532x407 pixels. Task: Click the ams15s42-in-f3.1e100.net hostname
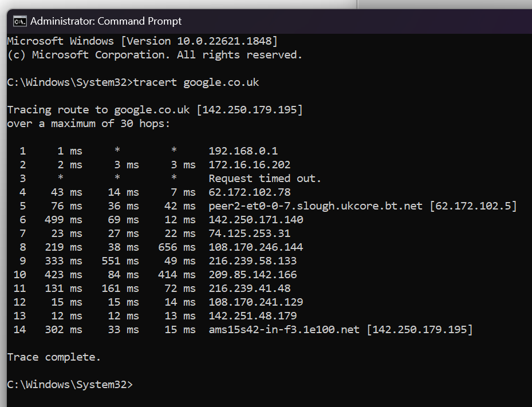[x=284, y=330]
